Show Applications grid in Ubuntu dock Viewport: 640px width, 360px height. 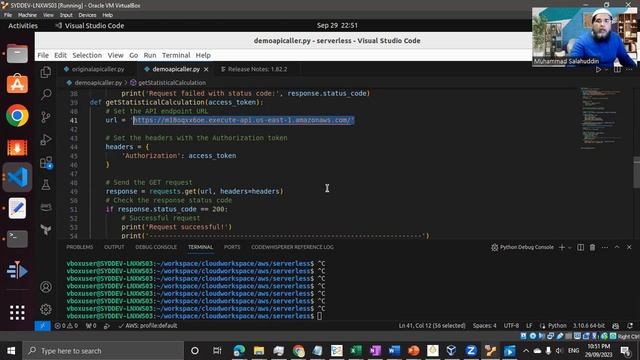click(17, 313)
